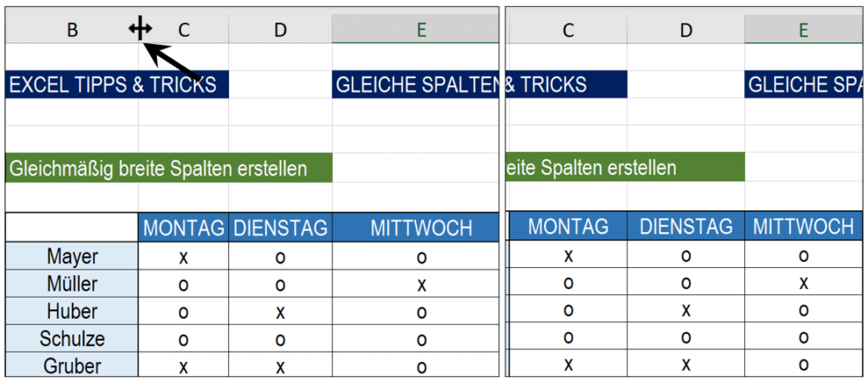Select the DIENSTAG header cell in left table
This screenshot has width=868, height=384.
[x=281, y=227]
